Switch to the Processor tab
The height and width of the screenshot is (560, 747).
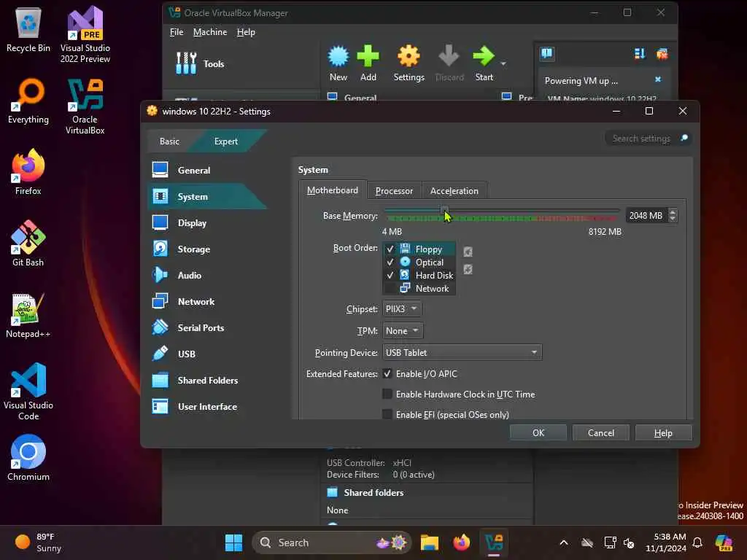click(x=394, y=190)
